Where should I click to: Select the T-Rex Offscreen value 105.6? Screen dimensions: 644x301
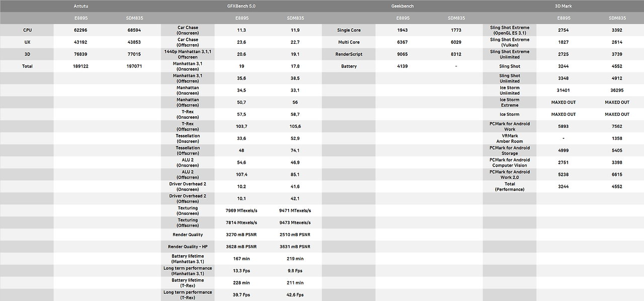(x=295, y=126)
